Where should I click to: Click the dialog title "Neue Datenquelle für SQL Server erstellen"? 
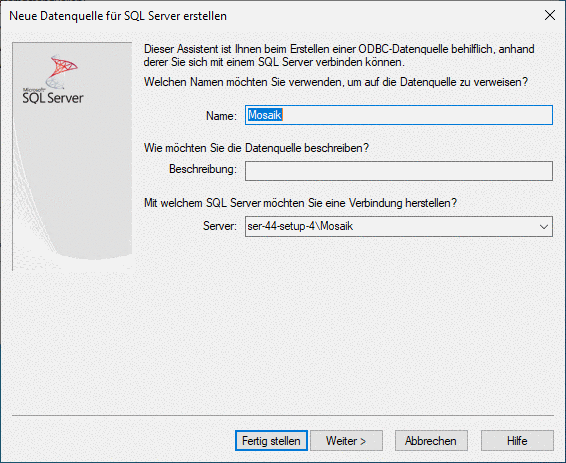coord(118,16)
